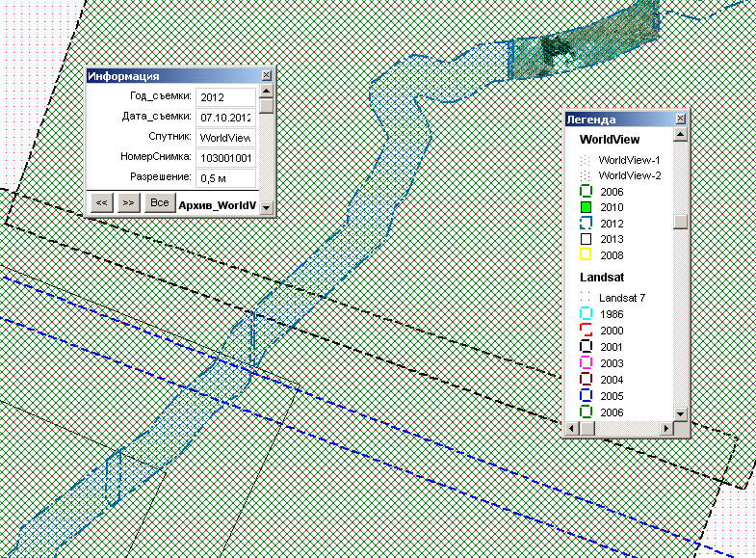756x558 pixels.
Task: Click the cyan 1986 Landsat symbol
Action: coord(585,314)
